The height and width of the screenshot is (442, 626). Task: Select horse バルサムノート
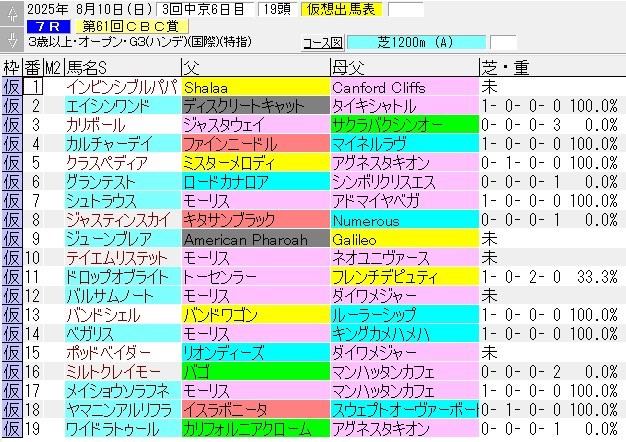123,295
